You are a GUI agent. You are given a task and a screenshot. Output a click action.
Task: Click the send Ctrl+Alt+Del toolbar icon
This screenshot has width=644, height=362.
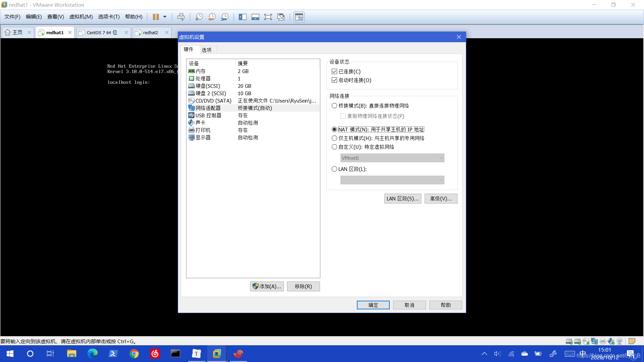[x=181, y=17]
